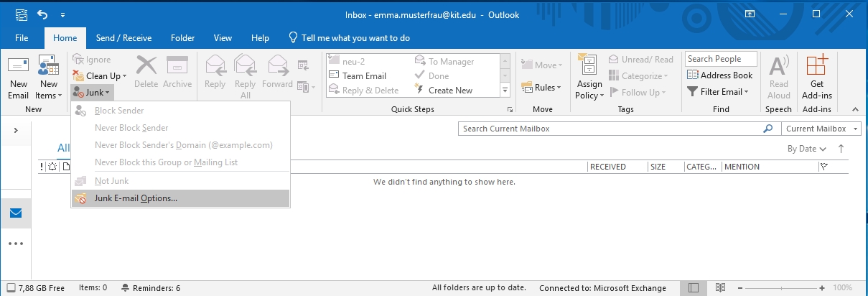The image size is (868, 296).
Task: Switch to Normal view in status bar
Action: [693, 288]
